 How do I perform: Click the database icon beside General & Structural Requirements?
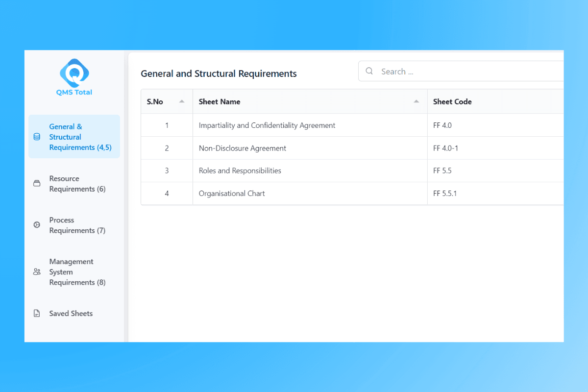coord(37,137)
